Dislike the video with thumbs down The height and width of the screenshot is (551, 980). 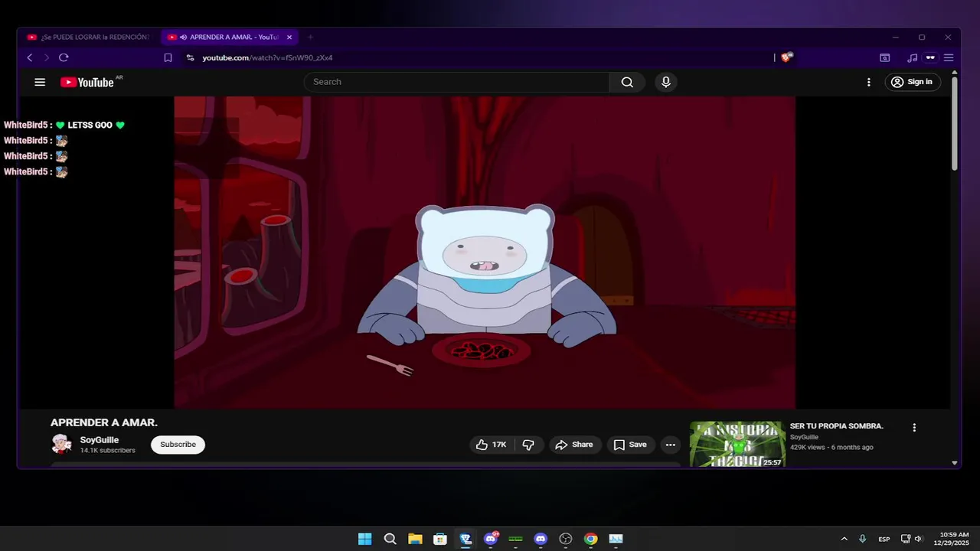click(528, 445)
